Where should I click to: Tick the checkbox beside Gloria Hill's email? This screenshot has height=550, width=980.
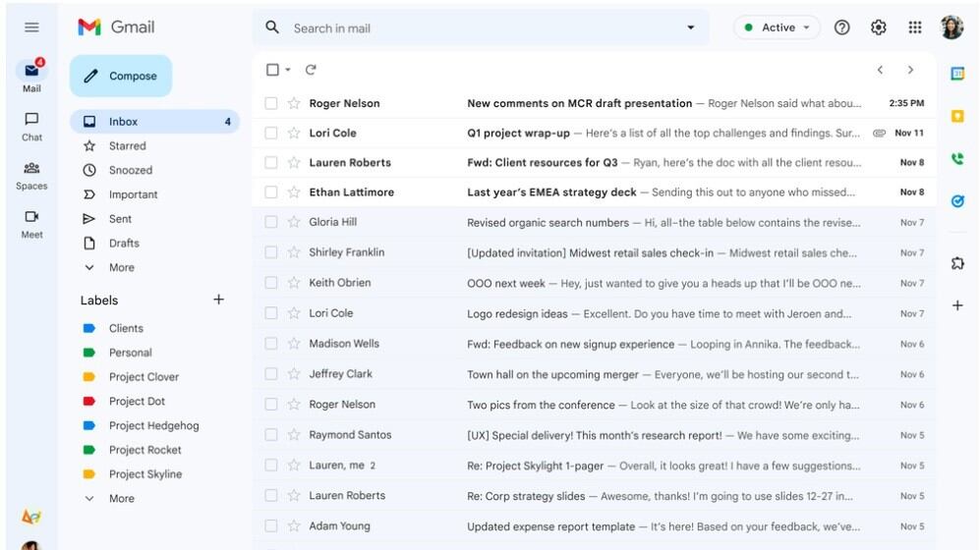click(x=271, y=222)
